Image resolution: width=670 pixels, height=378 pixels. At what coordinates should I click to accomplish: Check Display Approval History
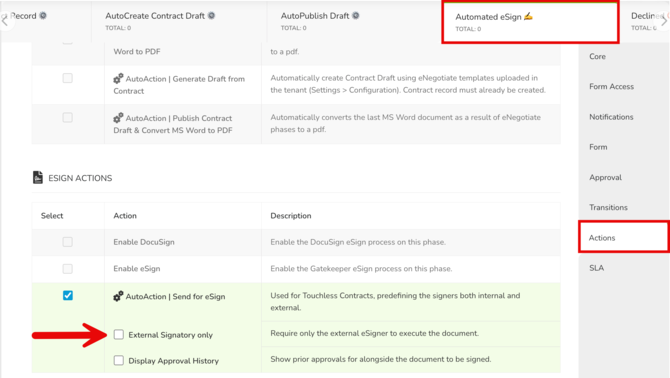119,360
